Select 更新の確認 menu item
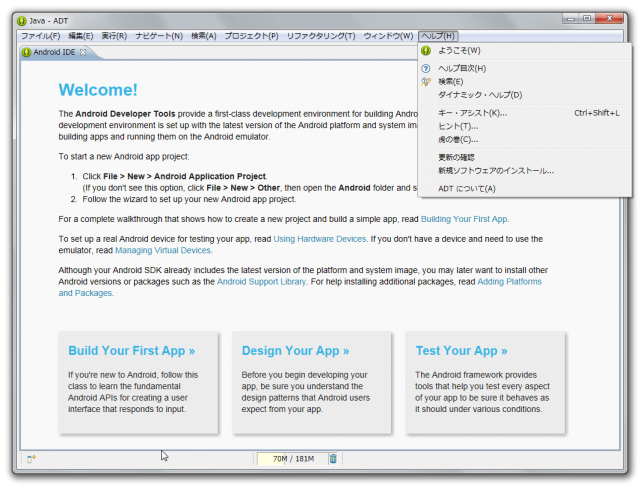 pyautogui.click(x=525, y=158)
